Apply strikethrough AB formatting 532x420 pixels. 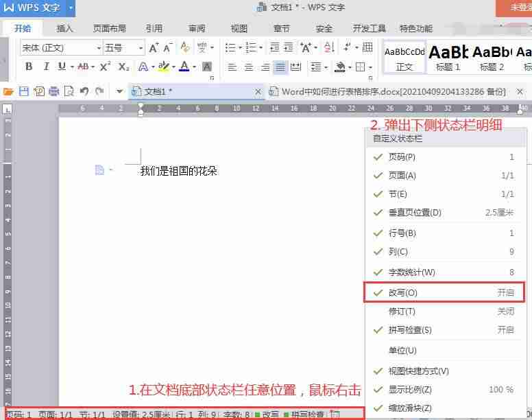click(x=83, y=67)
